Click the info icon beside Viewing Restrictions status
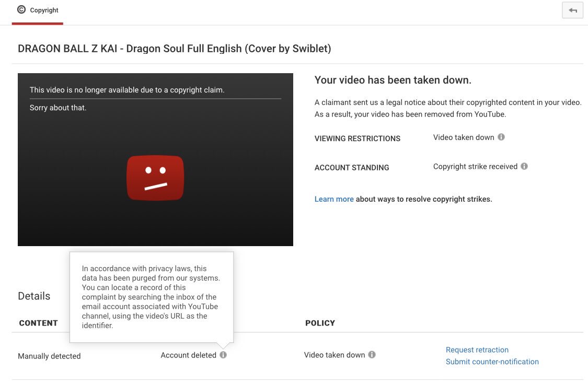The image size is (588, 382). 501,137
